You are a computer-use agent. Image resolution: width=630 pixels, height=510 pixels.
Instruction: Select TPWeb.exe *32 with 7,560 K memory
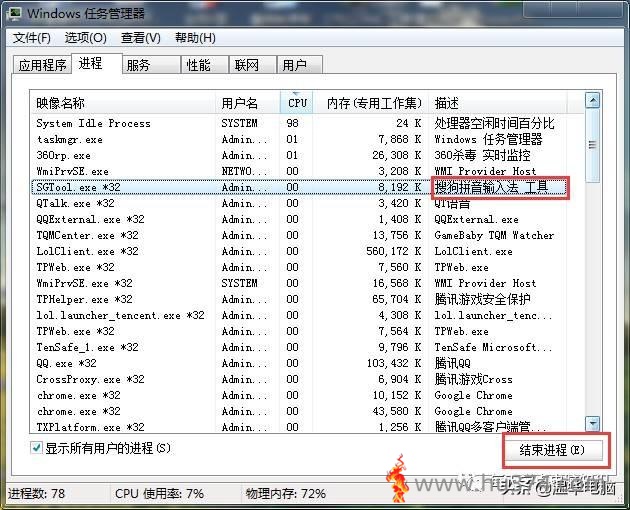(299, 267)
